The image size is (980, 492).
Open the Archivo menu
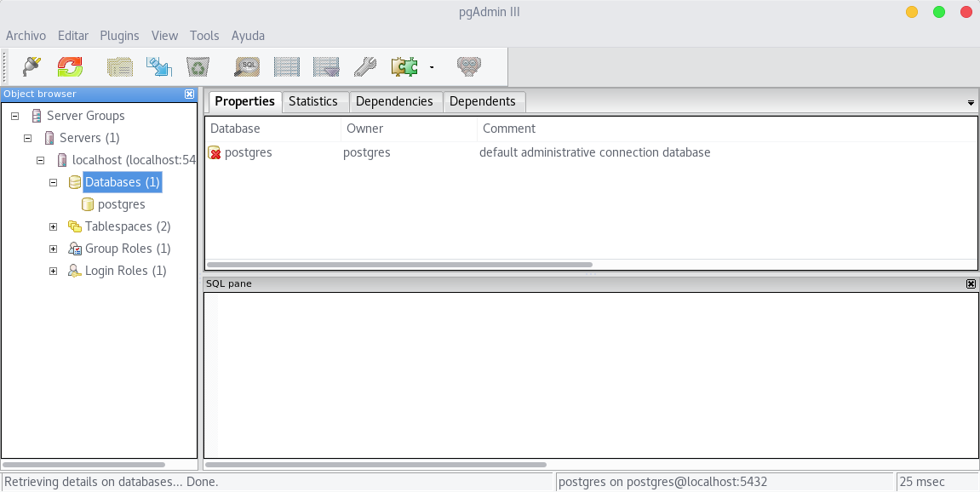[26, 36]
